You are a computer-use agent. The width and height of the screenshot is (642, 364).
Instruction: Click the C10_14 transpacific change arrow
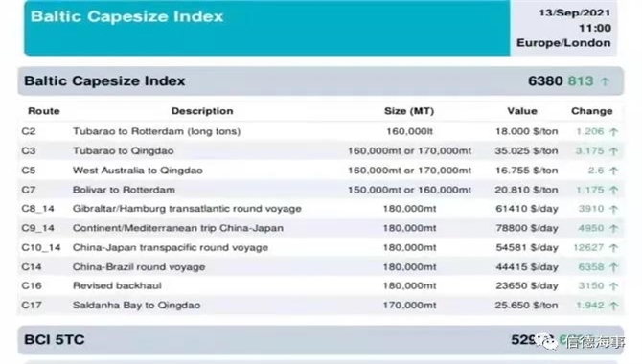(613, 248)
